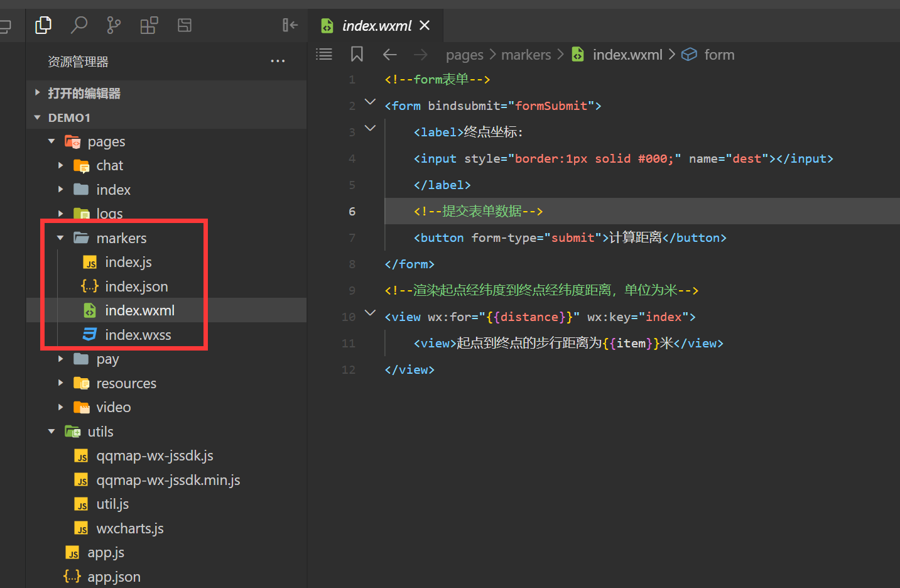Toggle the bookmark icon in editor toolbar

[357, 54]
